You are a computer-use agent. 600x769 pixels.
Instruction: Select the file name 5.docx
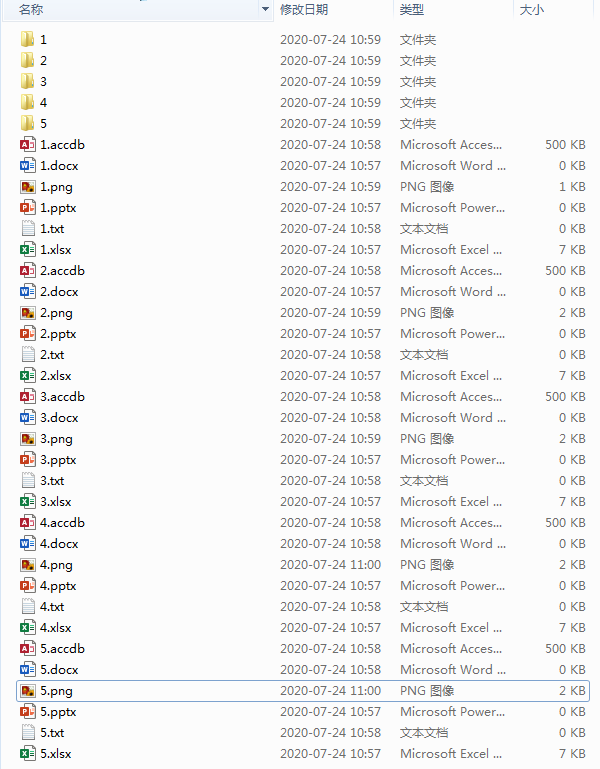pos(59,669)
